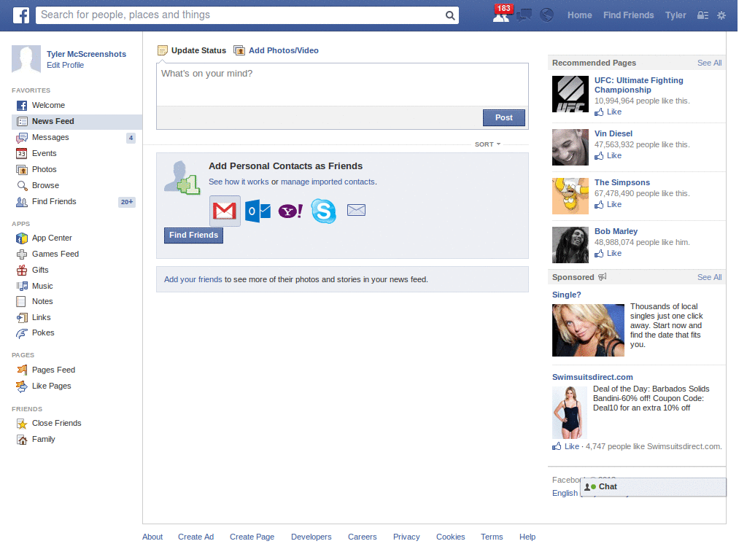Viewport: 747px width, 560px height.
Task: Go to Home in top bar
Action: [x=579, y=15]
